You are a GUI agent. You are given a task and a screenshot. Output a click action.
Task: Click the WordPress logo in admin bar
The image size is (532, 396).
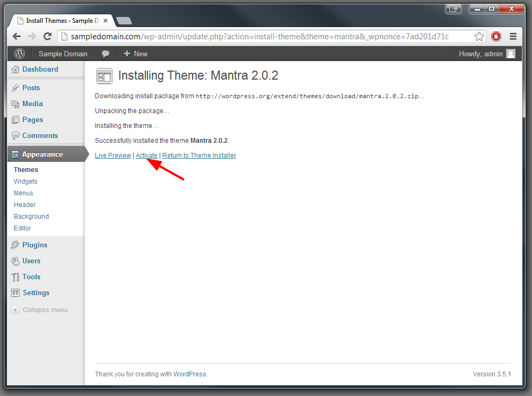pyautogui.click(x=20, y=54)
